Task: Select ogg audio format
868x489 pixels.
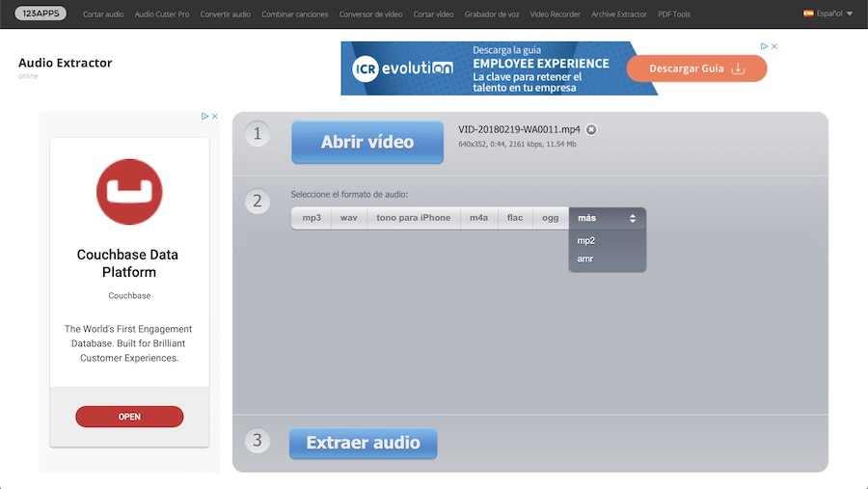Action: click(x=550, y=218)
